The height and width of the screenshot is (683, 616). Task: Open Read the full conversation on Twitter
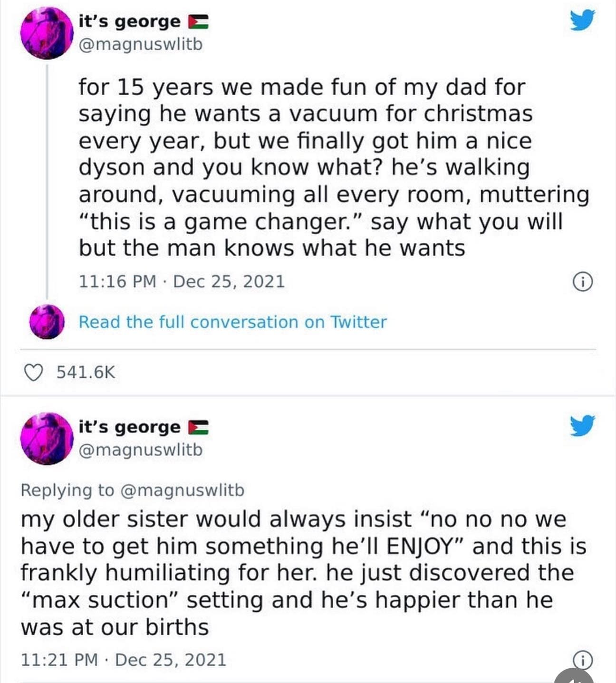[x=232, y=322]
